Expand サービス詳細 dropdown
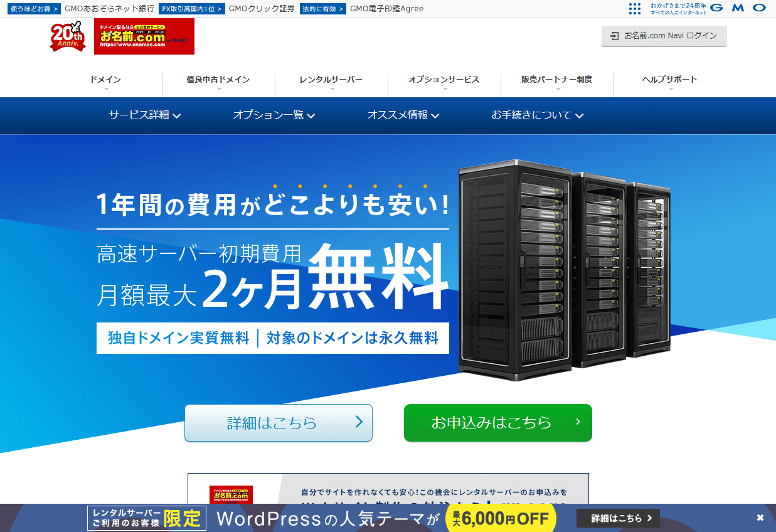Viewport: 776px width, 532px height. click(x=145, y=115)
